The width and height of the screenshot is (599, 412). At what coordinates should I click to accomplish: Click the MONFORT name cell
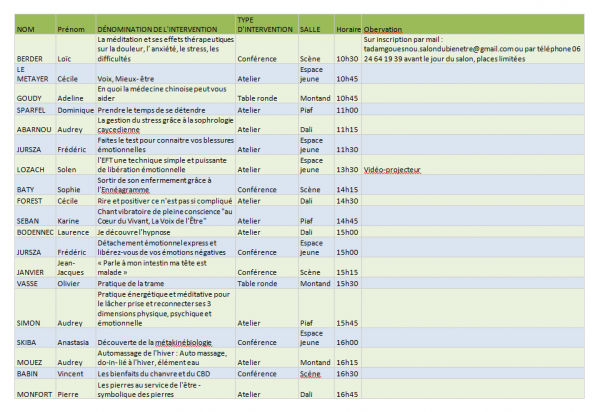pyautogui.click(x=35, y=389)
